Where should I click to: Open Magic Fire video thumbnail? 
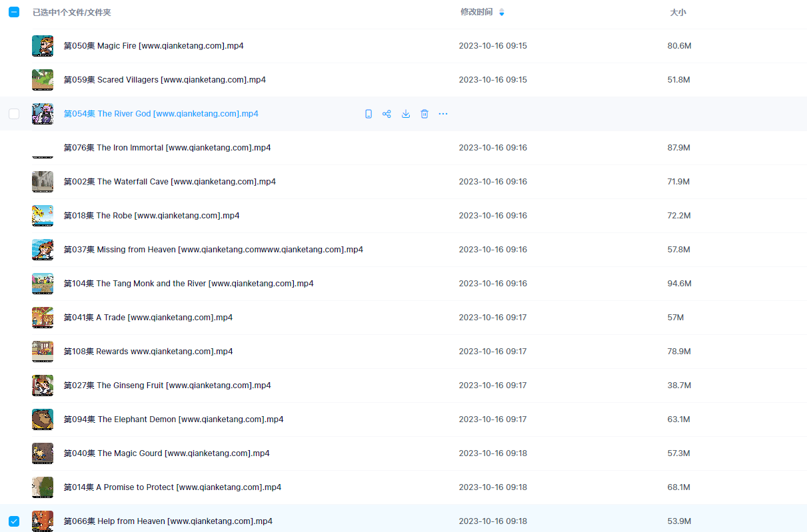(43, 46)
